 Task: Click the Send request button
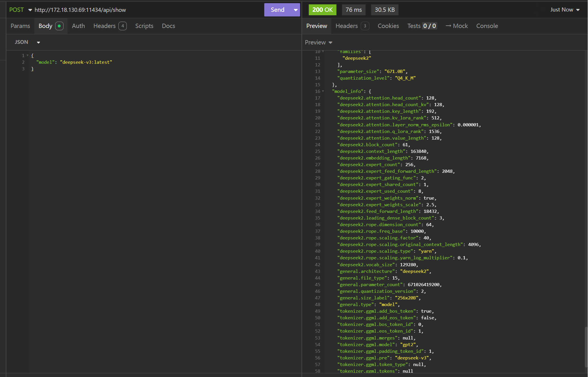coord(278,10)
